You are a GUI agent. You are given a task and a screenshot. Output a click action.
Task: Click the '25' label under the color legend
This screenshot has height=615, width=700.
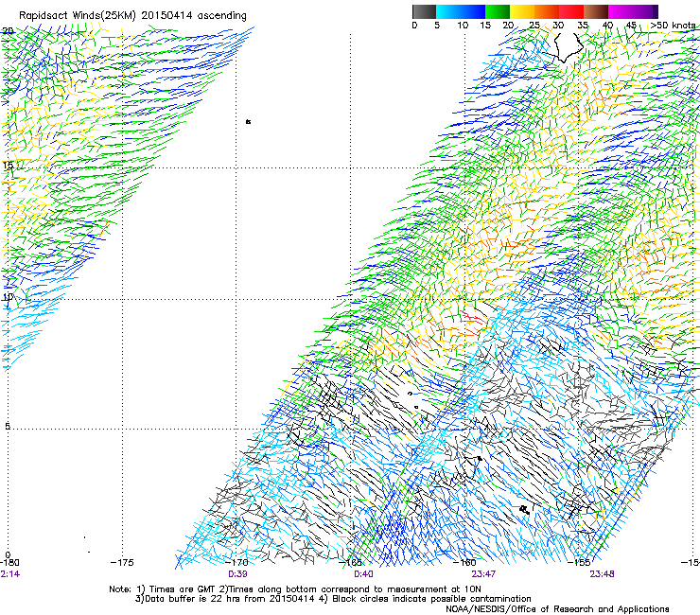coord(534,25)
